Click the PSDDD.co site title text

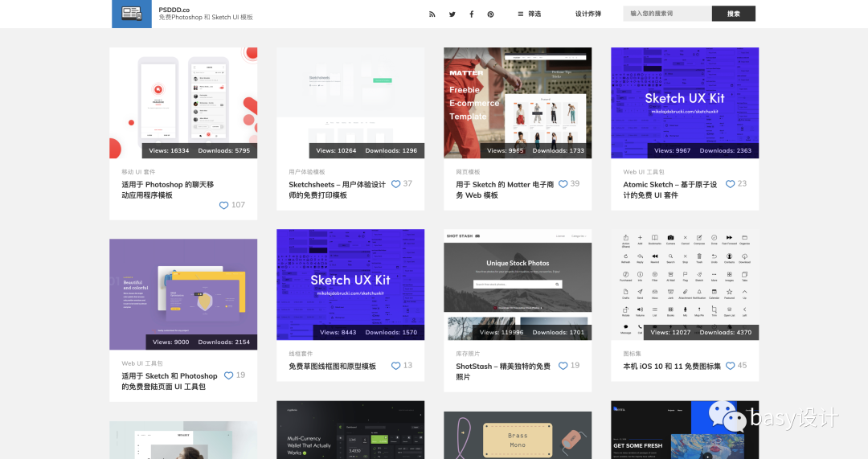point(174,10)
